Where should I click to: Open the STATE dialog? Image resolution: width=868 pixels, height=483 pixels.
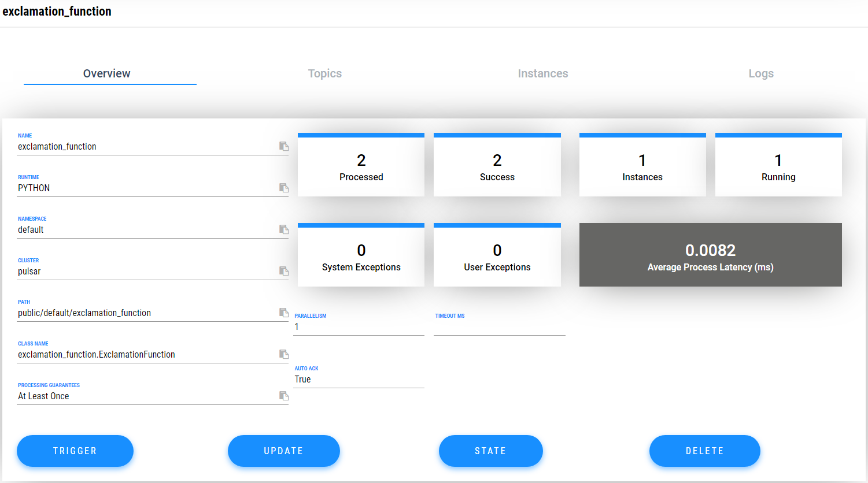click(x=490, y=451)
